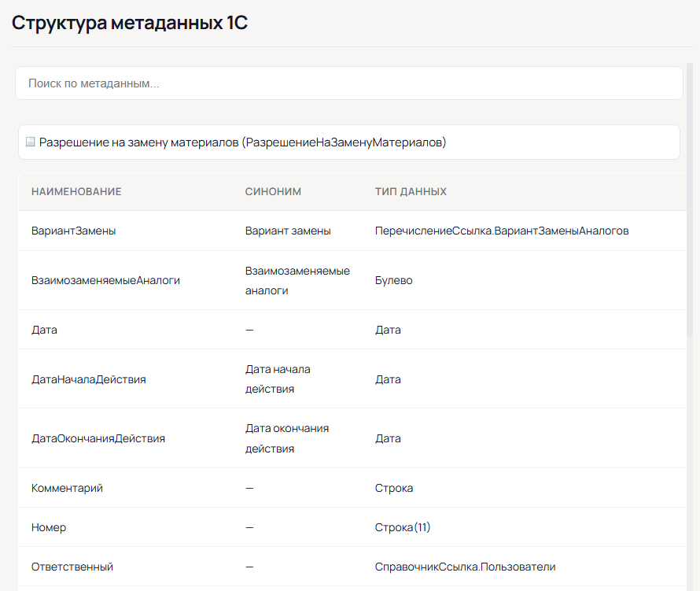The width and height of the screenshot is (700, 591).
Task: Select the ДатаНачалаДействия attribute row
Action: pyautogui.click(x=88, y=379)
